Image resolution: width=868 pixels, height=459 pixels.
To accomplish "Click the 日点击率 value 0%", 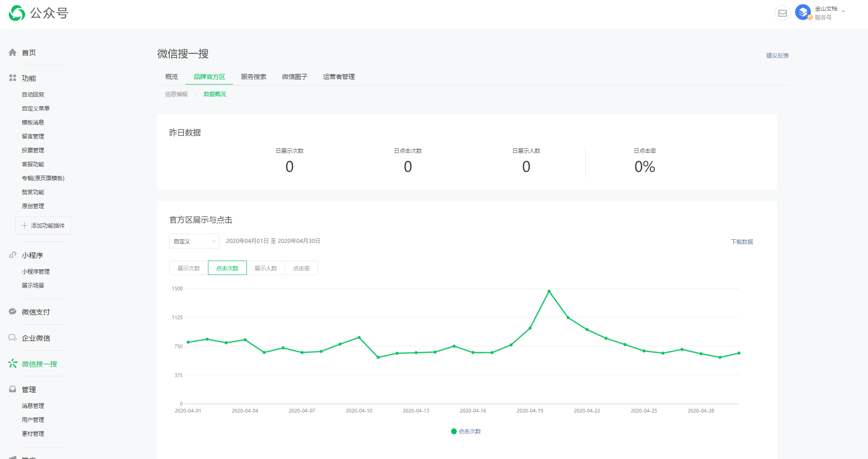I will (x=645, y=166).
